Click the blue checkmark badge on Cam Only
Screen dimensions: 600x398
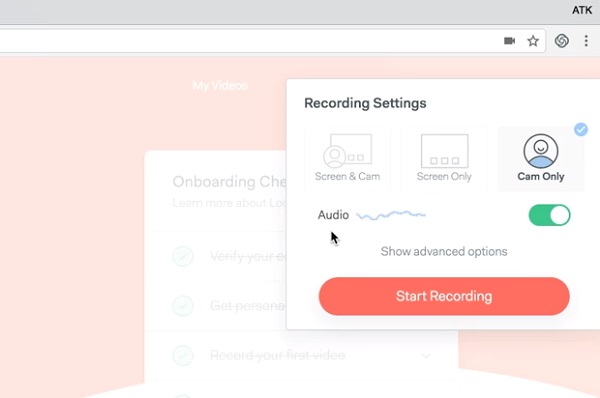coord(581,130)
